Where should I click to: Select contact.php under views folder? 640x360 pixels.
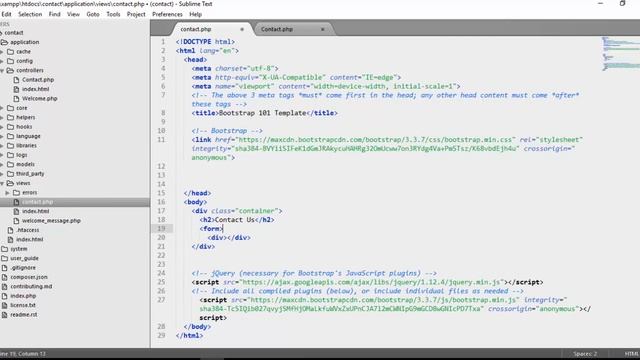coord(37,202)
